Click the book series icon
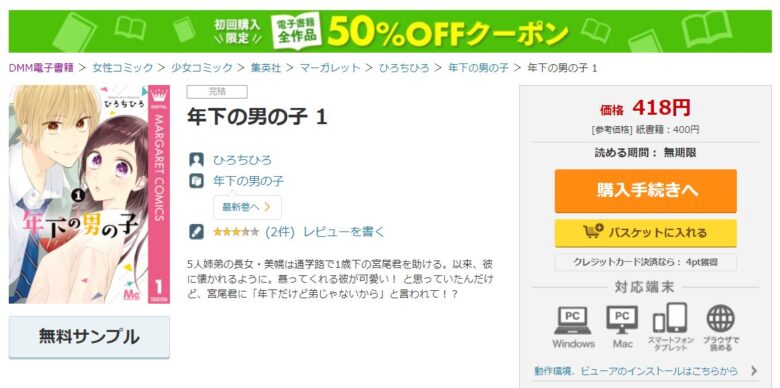The height and width of the screenshot is (388, 780). click(196, 181)
